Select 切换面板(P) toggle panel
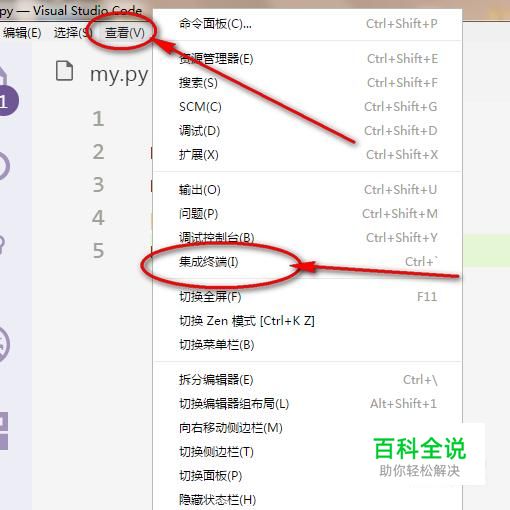The height and width of the screenshot is (510, 510). (x=307, y=476)
